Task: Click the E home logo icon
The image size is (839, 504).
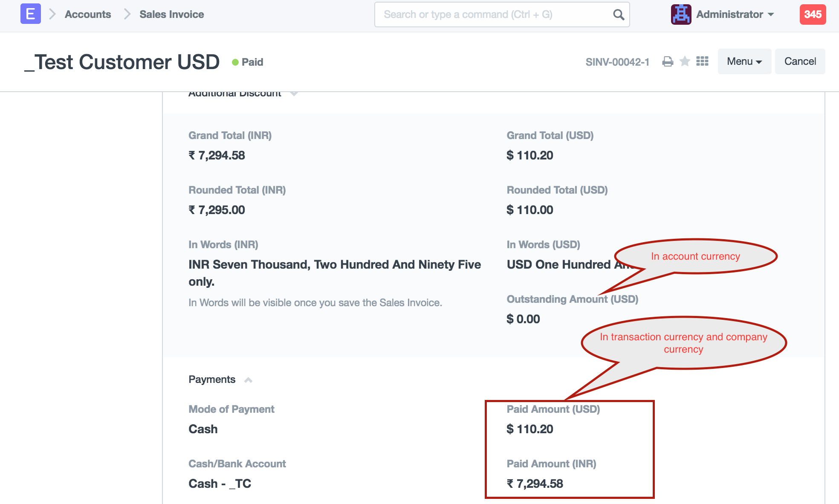Action: point(30,14)
